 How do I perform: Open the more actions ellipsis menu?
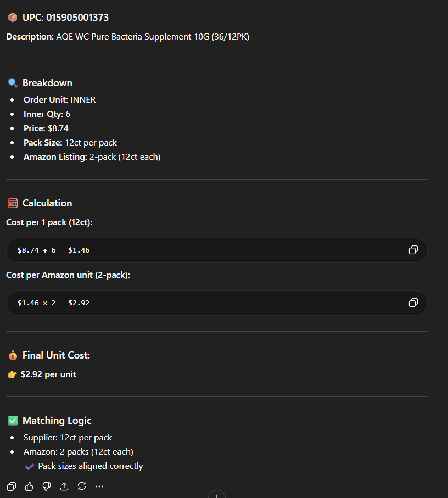(99, 486)
